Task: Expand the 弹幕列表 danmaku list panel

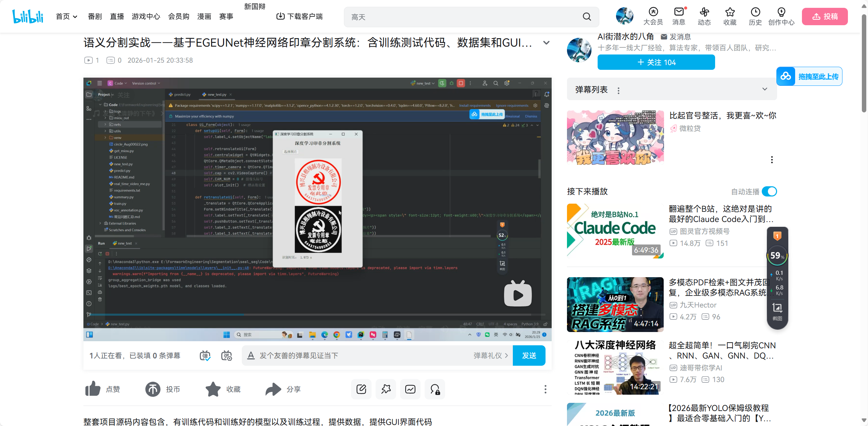Action: coord(765,89)
